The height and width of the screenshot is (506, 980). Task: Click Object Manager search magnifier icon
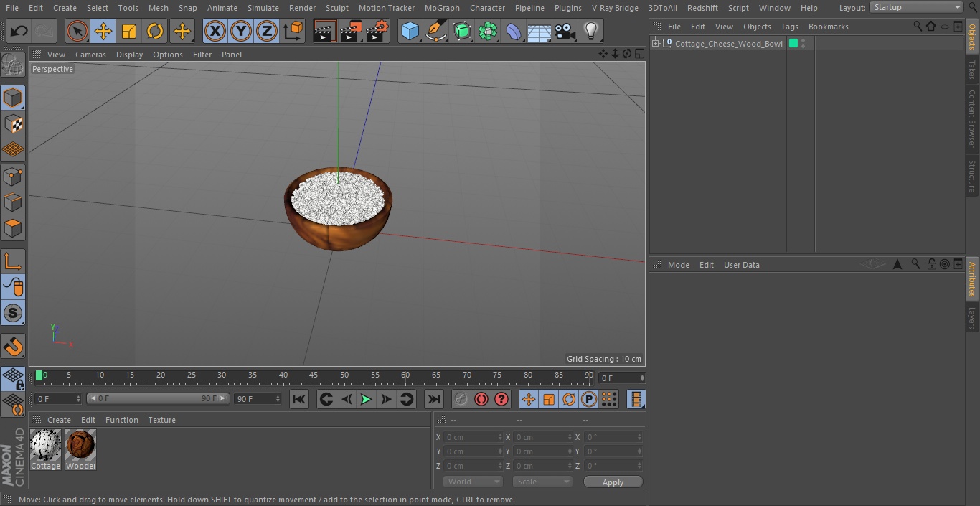pyautogui.click(x=917, y=27)
